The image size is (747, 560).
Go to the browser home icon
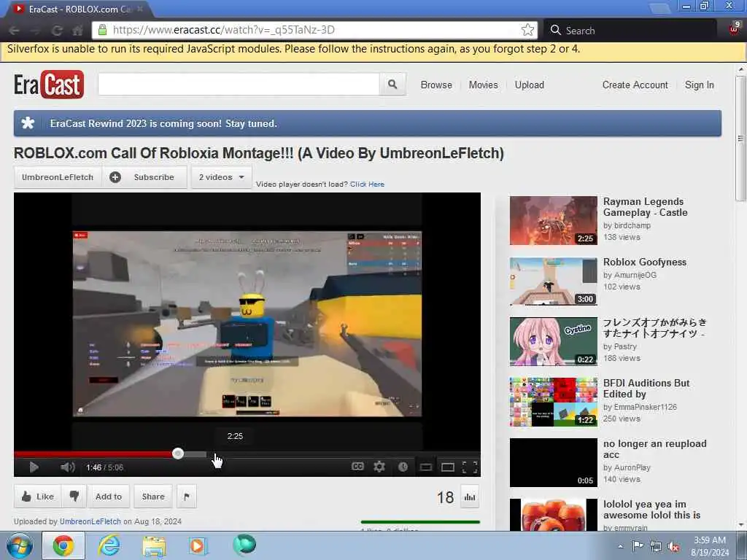77,31
